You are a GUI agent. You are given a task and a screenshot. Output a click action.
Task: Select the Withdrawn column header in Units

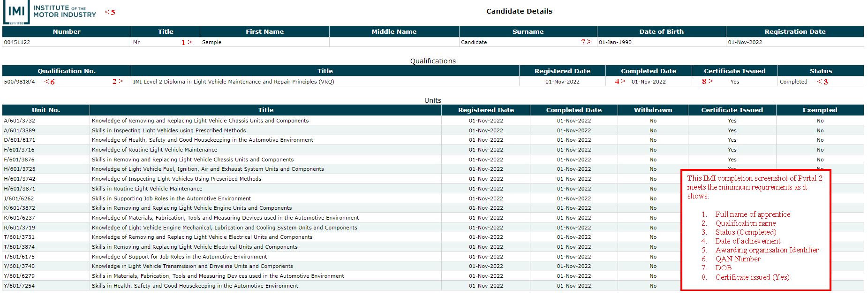653,110
